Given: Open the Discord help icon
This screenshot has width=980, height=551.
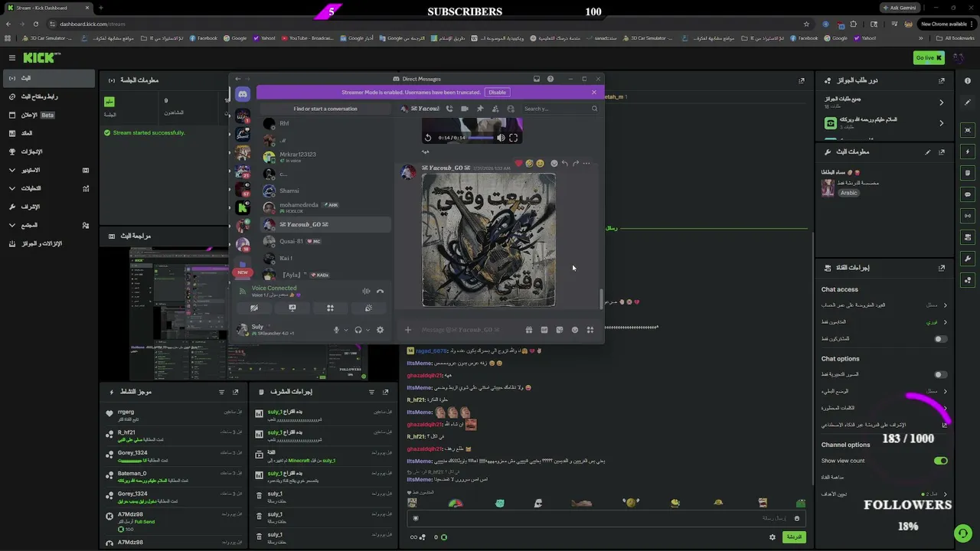Looking at the screenshot, I should (550, 79).
